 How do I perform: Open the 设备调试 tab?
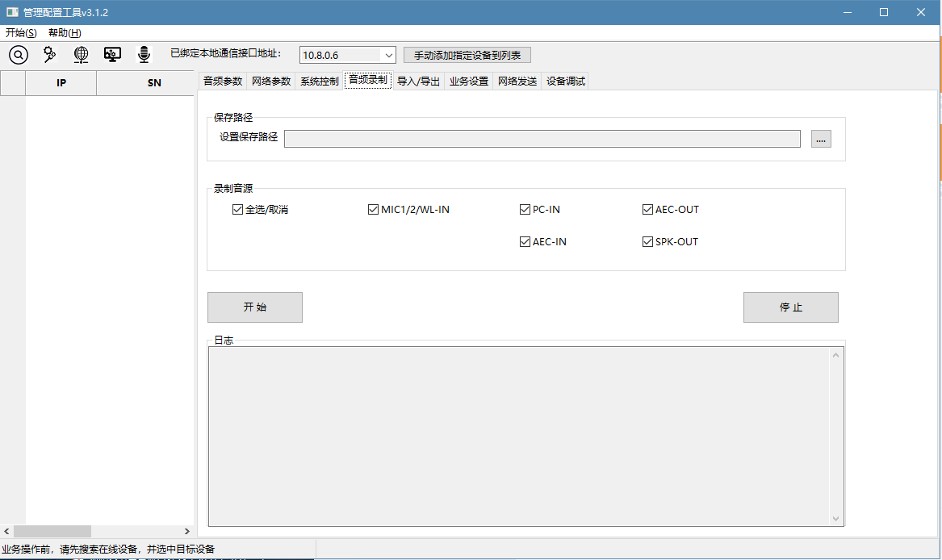(x=564, y=81)
